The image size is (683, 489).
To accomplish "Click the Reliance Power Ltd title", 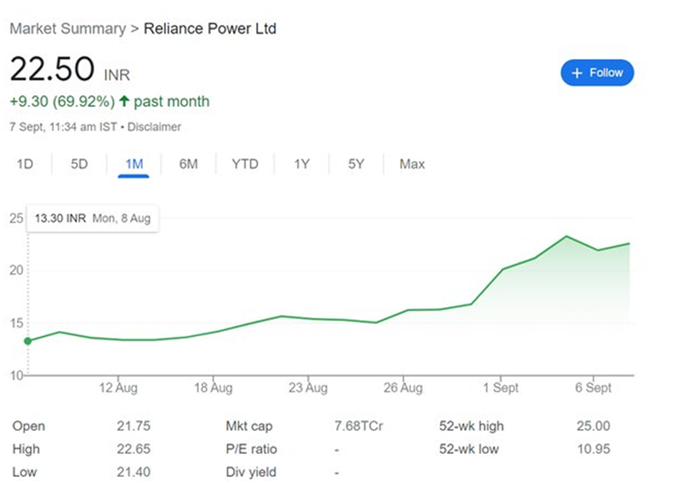I will [210, 29].
